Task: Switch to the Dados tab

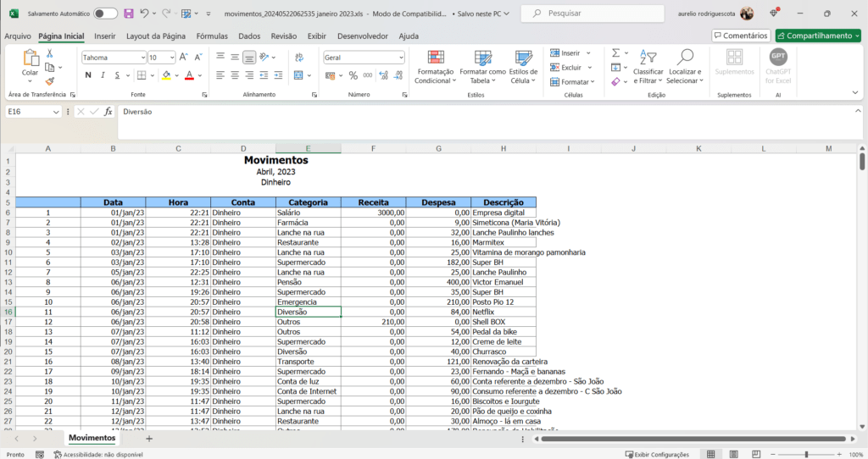Action: click(x=249, y=36)
